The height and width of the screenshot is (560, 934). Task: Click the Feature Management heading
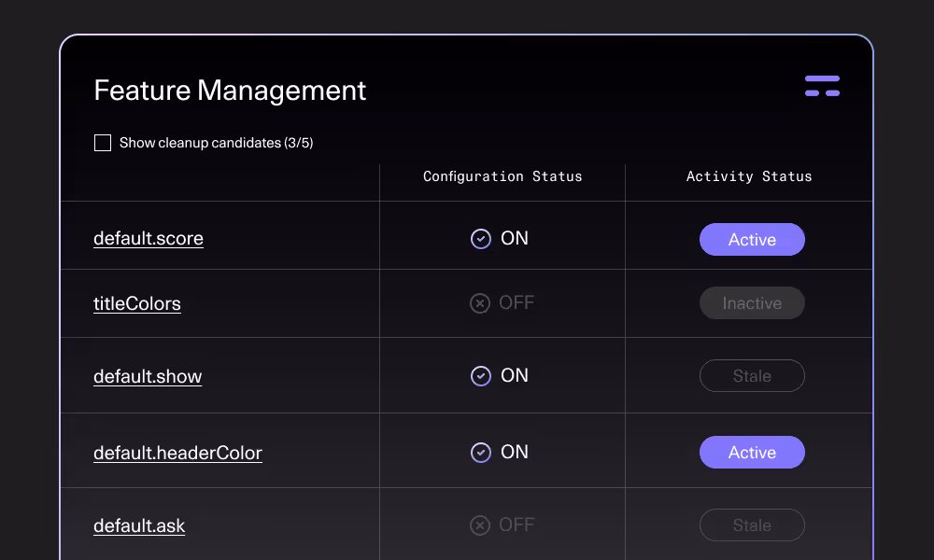click(230, 91)
